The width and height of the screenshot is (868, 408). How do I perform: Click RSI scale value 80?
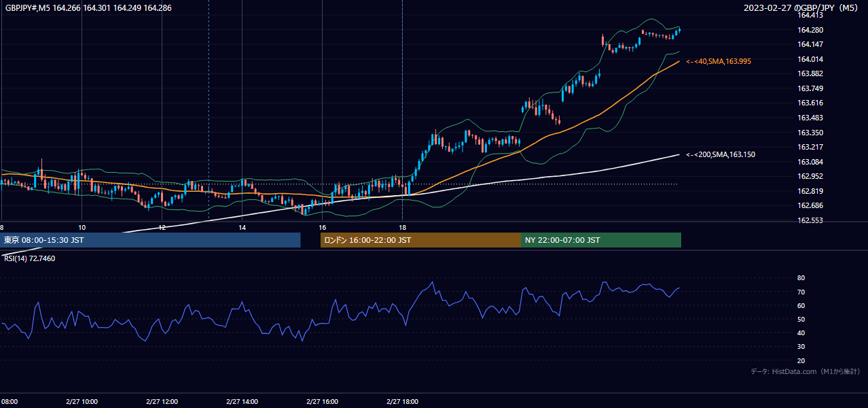(x=801, y=278)
